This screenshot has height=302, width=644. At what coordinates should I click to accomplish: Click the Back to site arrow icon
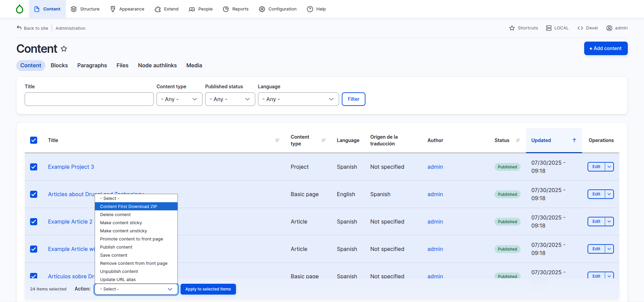click(x=19, y=28)
